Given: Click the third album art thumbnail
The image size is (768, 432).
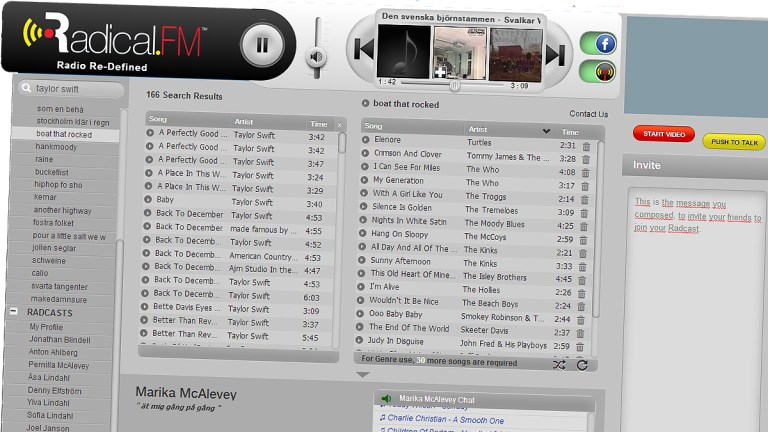Looking at the screenshot, I should coord(516,55).
